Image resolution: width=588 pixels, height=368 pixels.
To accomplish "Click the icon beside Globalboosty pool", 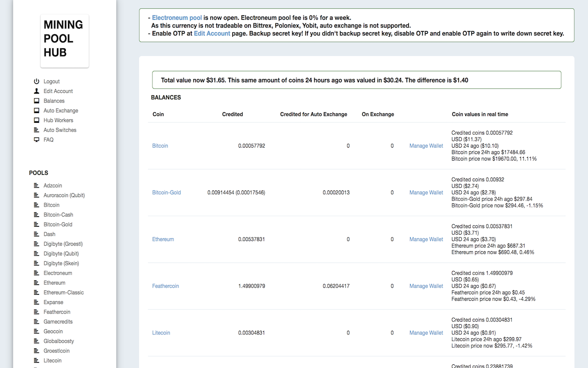I will pyautogui.click(x=37, y=341).
